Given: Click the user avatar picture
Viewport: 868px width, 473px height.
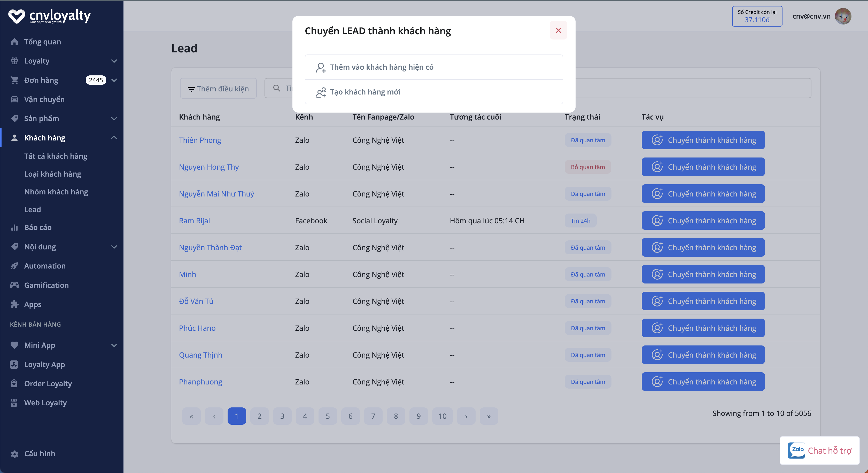Looking at the screenshot, I should coord(843,16).
